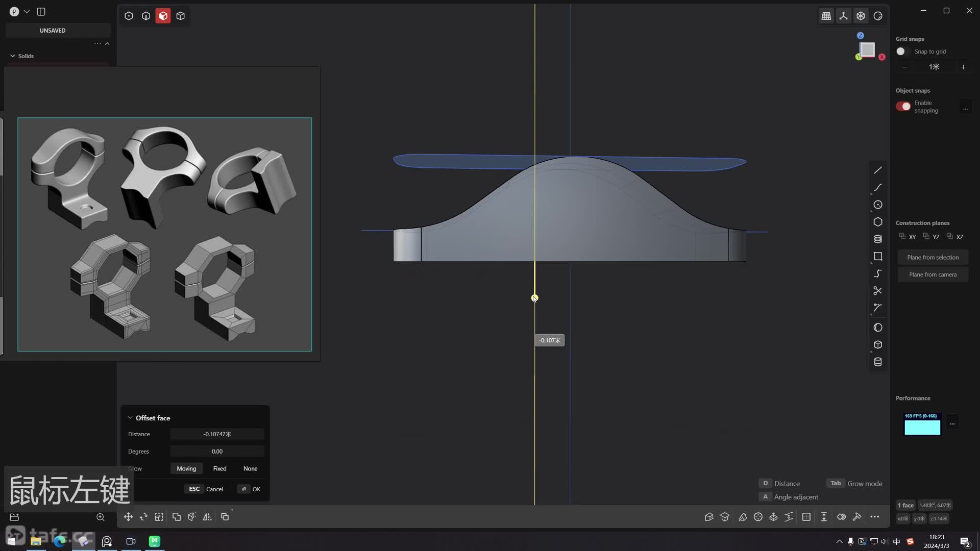Select the Curve tool
Screen dimensions: 980x551
(x=878, y=188)
